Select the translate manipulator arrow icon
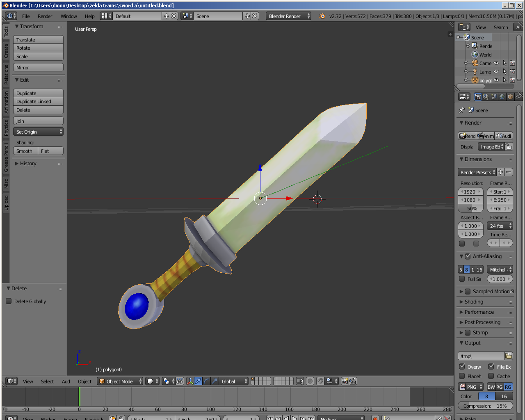The height and width of the screenshot is (420, 525). (197, 381)
